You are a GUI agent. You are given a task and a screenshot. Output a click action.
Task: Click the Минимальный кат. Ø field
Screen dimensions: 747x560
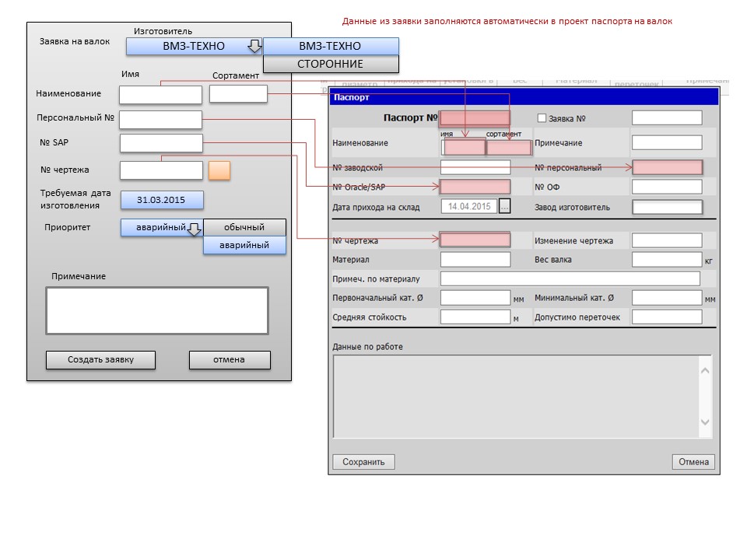(667, 298)
